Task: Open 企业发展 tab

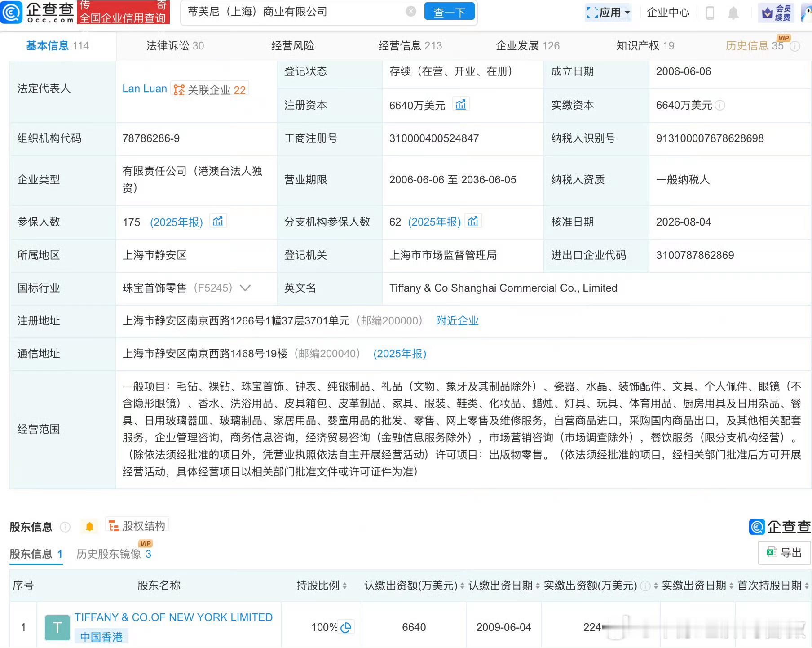Action: click(x=528, y=46)
